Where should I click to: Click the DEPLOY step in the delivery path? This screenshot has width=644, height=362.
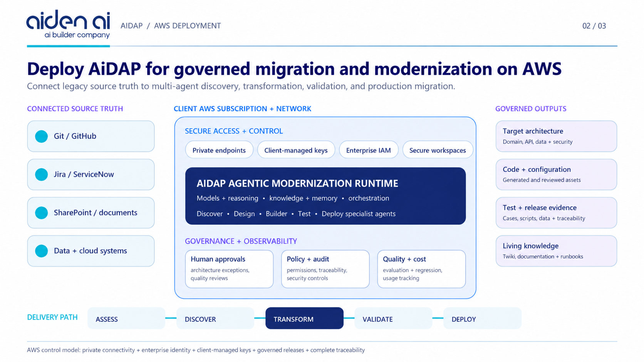click(x=482, y=319)
